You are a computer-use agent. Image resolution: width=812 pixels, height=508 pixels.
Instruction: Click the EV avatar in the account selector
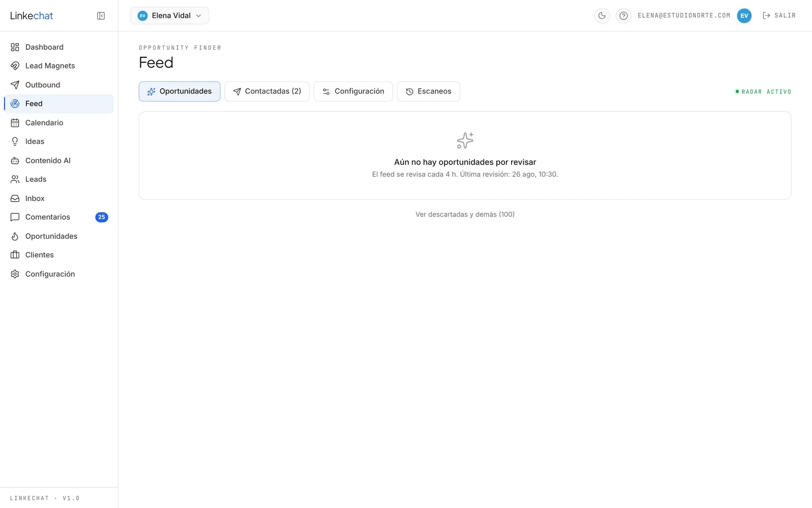point(143,16)
